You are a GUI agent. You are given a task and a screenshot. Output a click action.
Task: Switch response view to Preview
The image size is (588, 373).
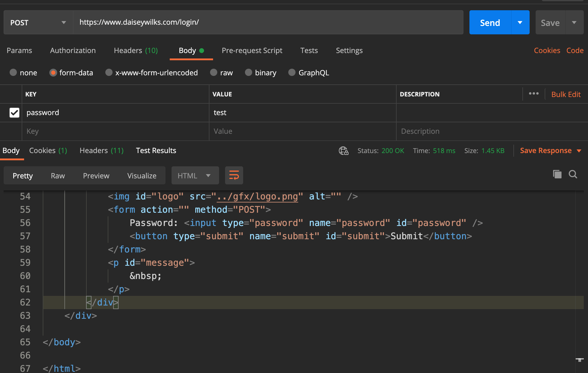96,176
